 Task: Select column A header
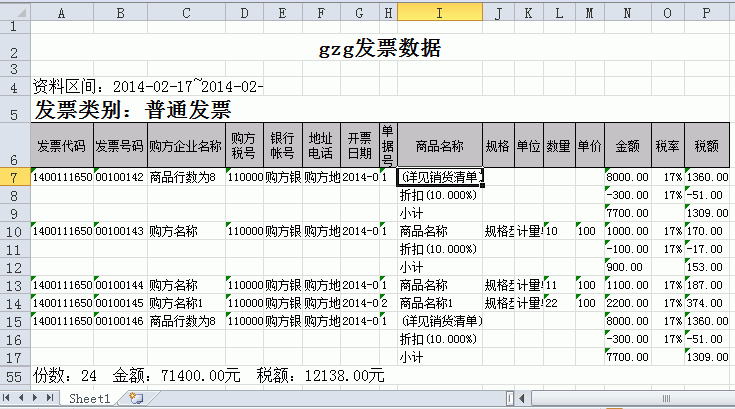(62, 13)
